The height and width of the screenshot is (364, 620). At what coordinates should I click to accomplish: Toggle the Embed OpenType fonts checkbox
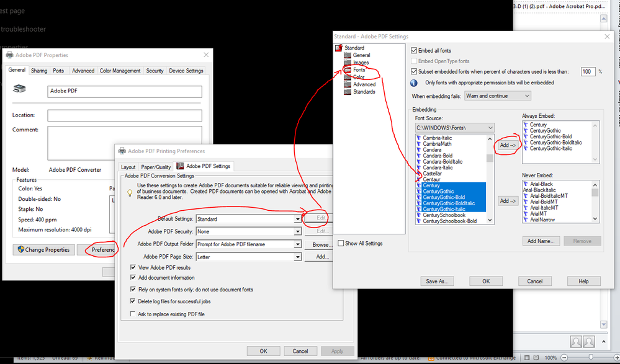[x=414, y=61]
